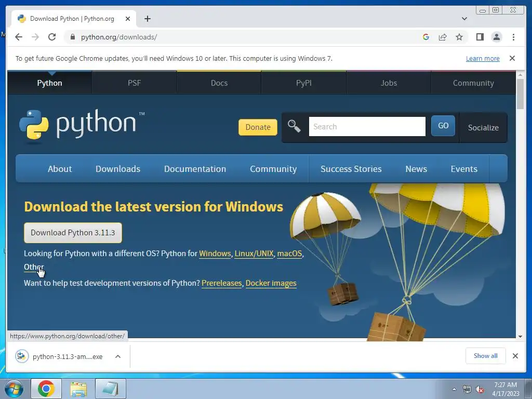Follow the macOS link
Screen dimensions: 532x399
click(289, 254)
